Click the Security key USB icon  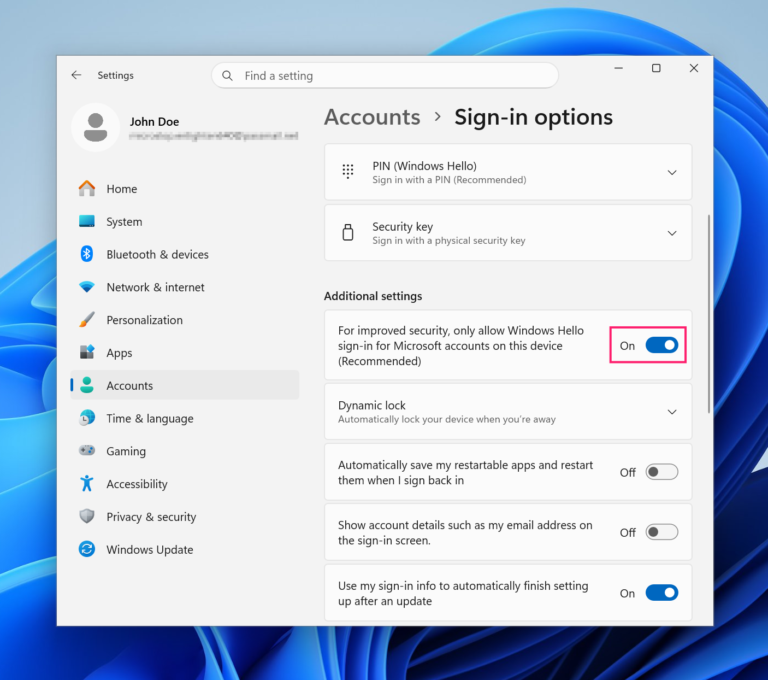pyautogui.click(x=348, y=232)
